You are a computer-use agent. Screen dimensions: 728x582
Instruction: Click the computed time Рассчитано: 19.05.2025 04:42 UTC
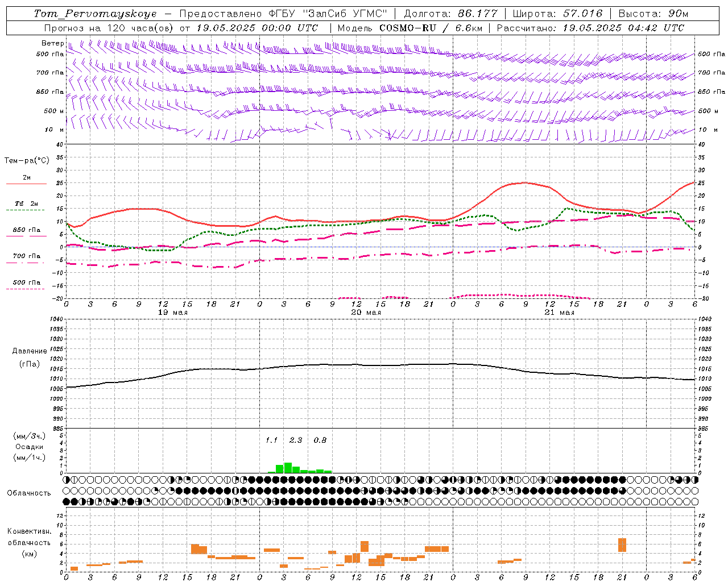[x=590, y=28]
